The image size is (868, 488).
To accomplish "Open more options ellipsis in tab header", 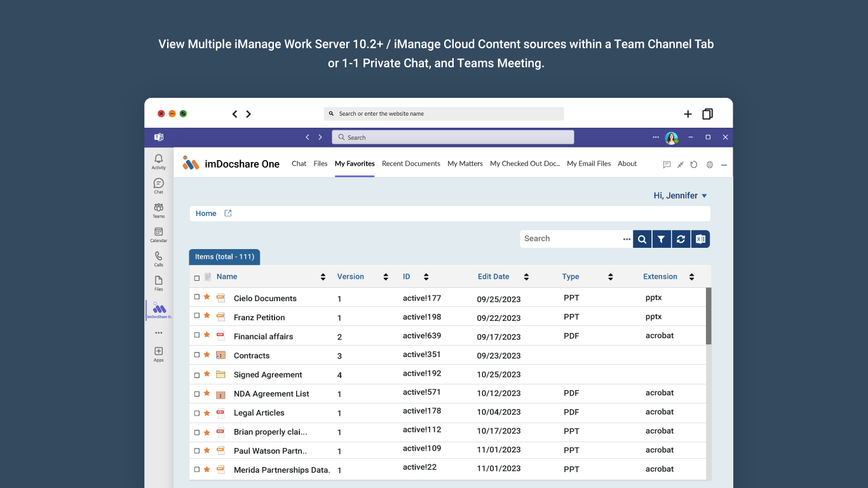I will click(724, 165).
